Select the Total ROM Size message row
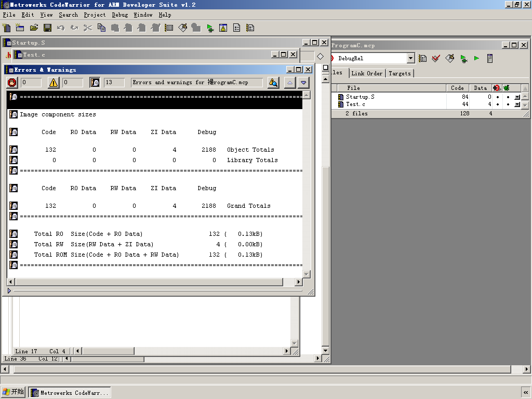Screen dimensions: 532x399 coord(155,255)
